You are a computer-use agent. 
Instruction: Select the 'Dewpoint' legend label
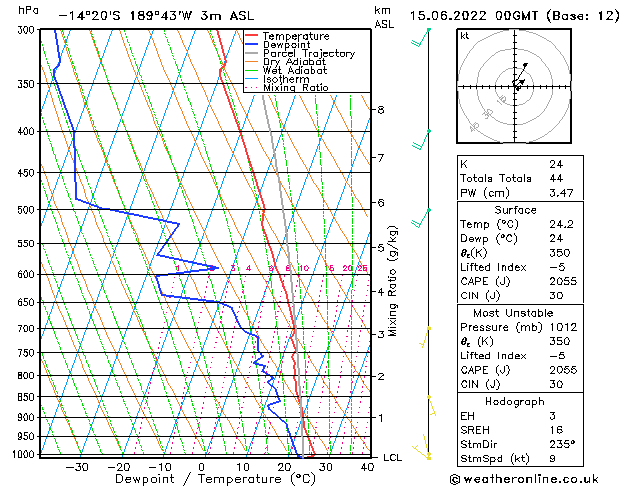click(286, 45)
